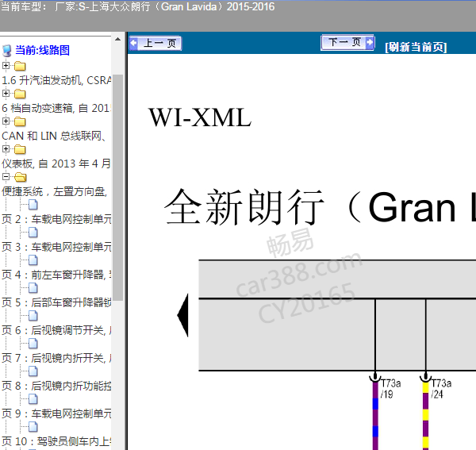Open 页 4：前左车窗升降器 page
Viewport: 476px width, 450px height.
click(56, 275)
